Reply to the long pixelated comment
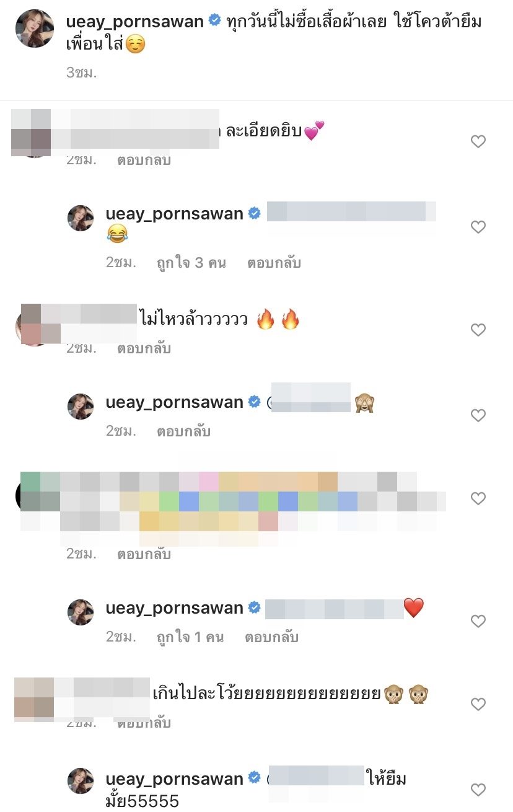 coord(144,555)
